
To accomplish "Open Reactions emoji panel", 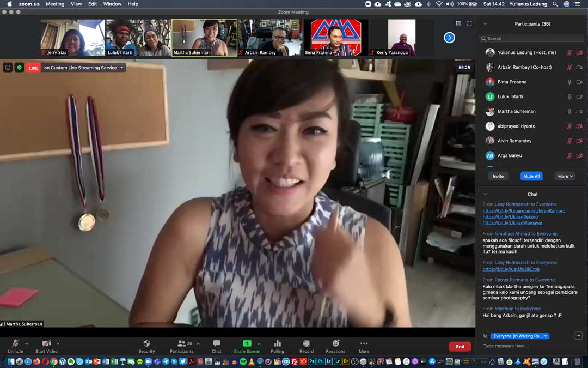I will click(335, 343).
